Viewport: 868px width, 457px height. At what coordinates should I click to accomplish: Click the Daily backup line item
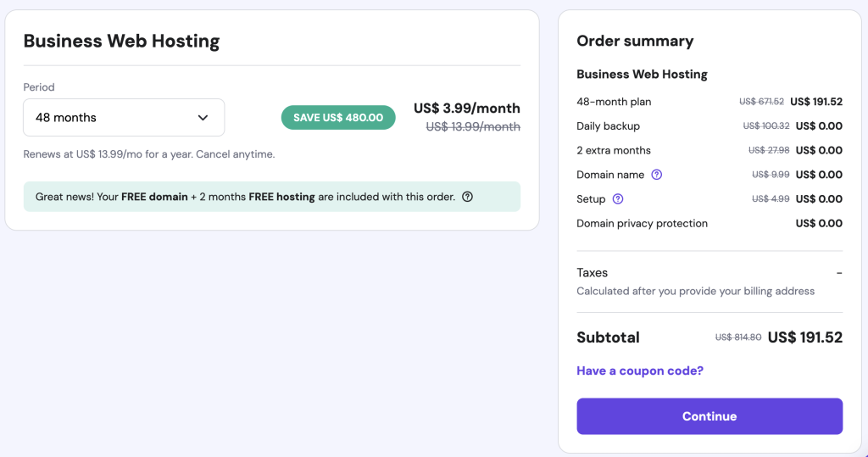(x=608, y=126)
